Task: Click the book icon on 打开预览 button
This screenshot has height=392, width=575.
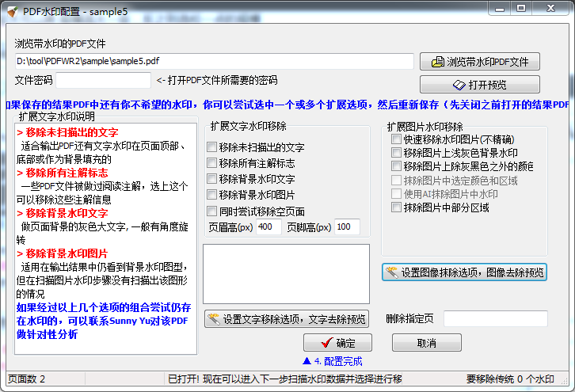Action: tap(459, 85)
